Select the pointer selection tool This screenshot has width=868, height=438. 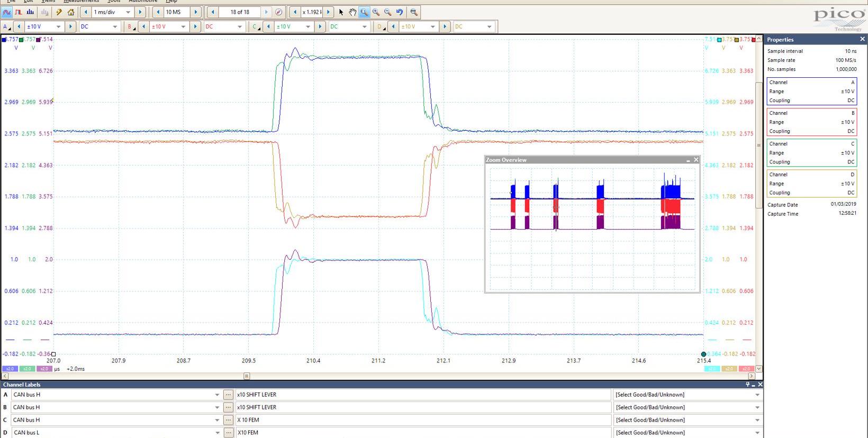point(341,12)
